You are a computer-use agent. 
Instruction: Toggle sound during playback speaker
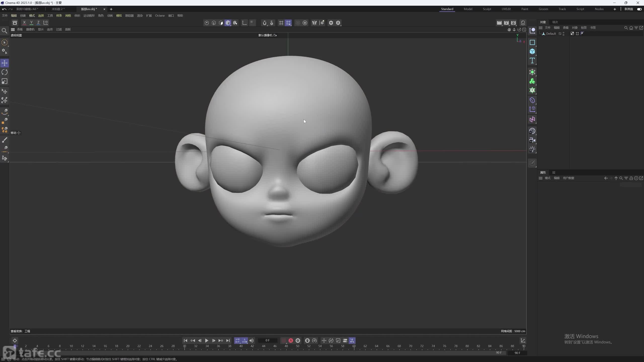251,340
